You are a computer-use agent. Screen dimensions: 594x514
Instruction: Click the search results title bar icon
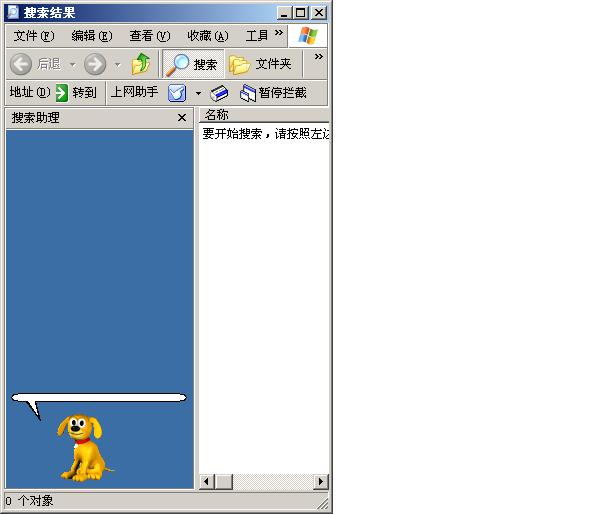[x=13, y=12]
